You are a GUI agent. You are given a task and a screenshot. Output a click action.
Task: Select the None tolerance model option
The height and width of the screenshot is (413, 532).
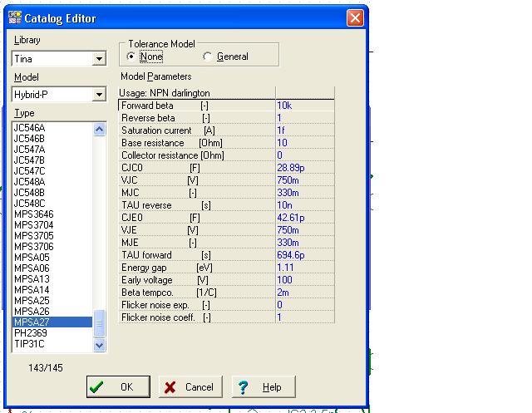(x=145, y=57)
